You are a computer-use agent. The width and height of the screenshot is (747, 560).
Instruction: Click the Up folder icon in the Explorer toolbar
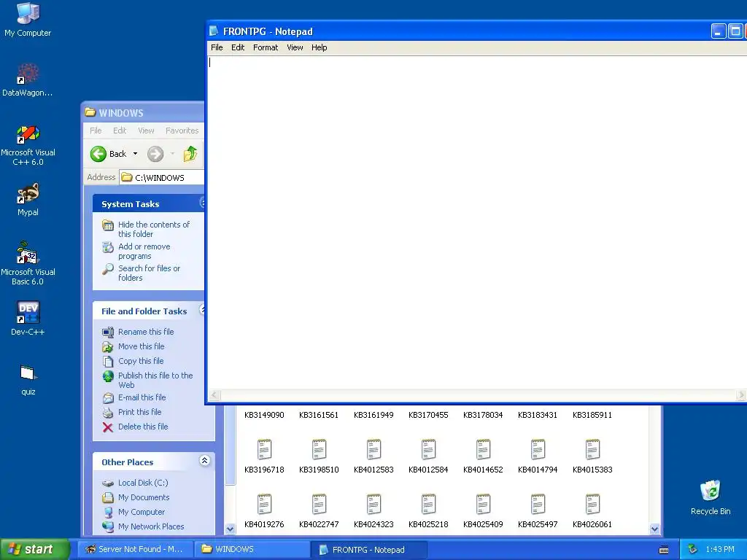[190, 154]
